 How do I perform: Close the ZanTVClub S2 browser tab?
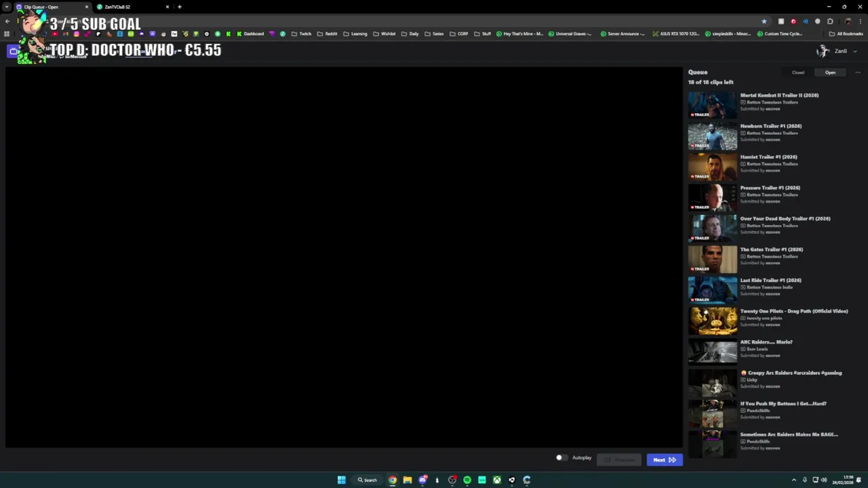click(x=167, y=7)
